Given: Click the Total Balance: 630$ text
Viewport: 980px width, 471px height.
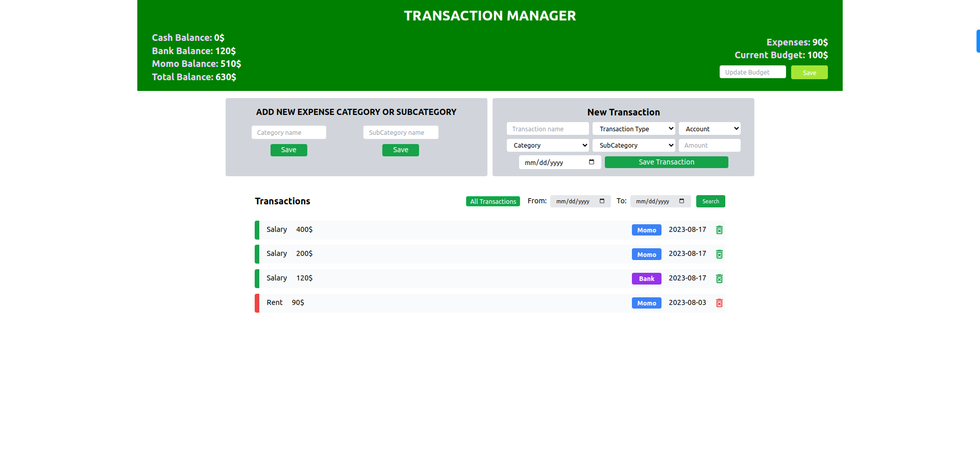Looking at the screenshot, I should click(x=194, y=77).
